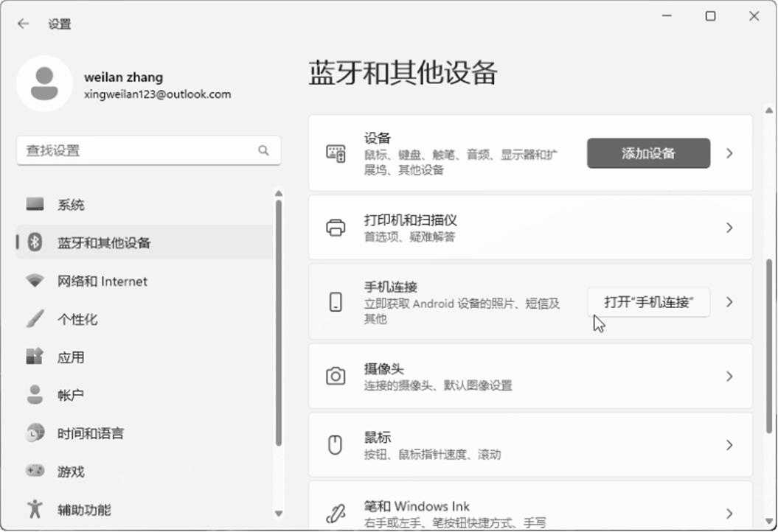Click the pen icon for 笔和 Windows Ink

click(336, 513)
